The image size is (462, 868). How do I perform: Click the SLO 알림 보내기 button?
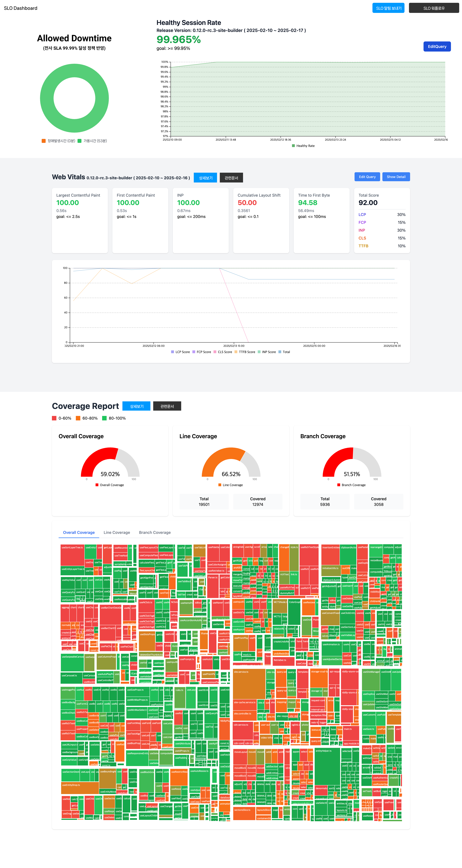[x=388, y=8]
